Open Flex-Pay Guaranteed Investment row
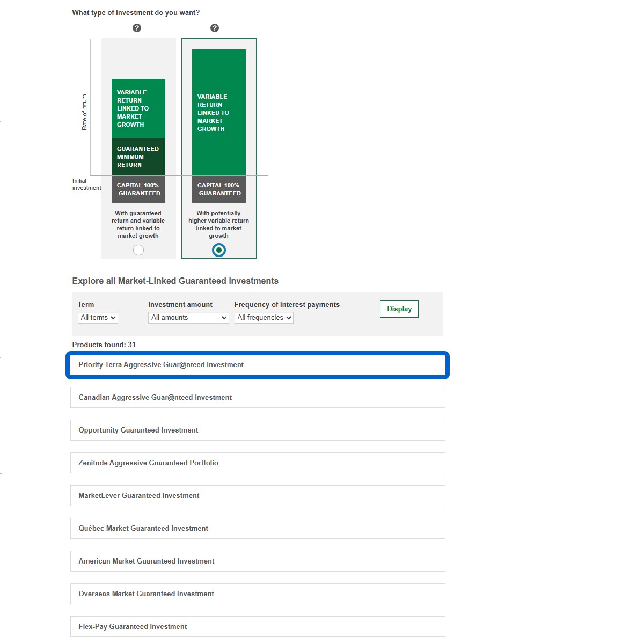Image resolution: width=644 pixels, height=644 pixels. pos(258,627)
